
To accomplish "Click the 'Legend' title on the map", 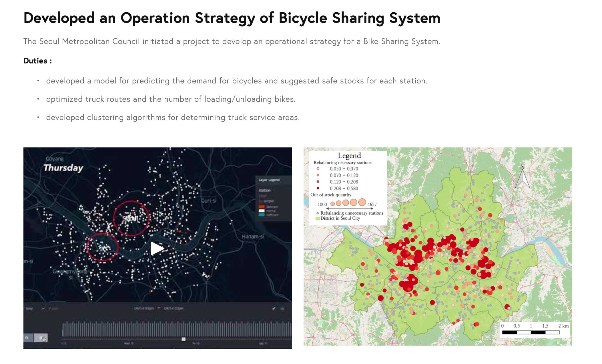I will [349, 155].
